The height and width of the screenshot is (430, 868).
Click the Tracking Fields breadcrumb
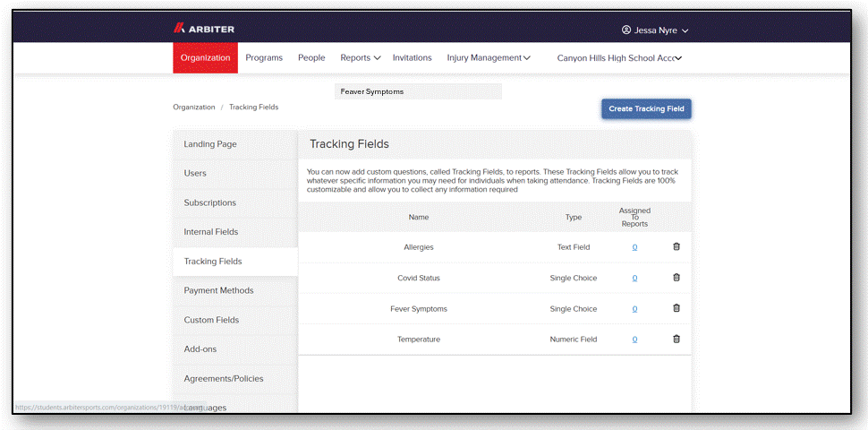point(253,107)
